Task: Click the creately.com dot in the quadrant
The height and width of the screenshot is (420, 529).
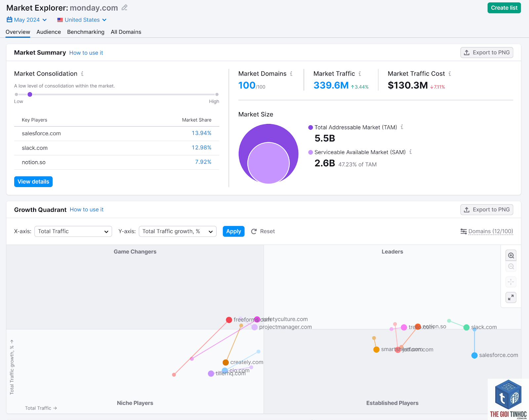Action: [x=226, y=363]
